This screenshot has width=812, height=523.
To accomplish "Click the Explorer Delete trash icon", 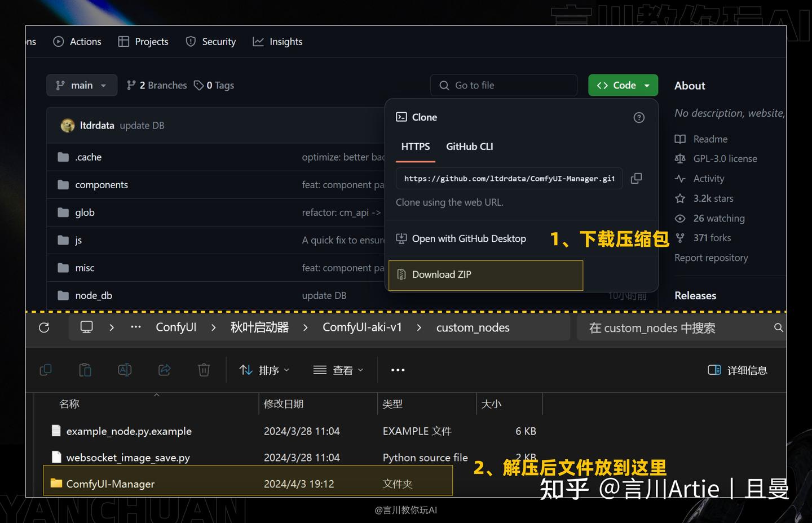I will coord(204,370).
